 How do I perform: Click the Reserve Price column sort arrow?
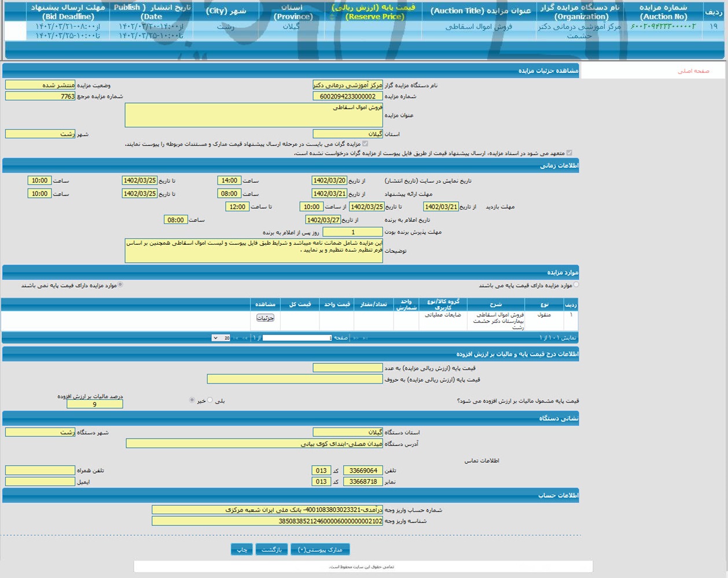pos(332,17)
